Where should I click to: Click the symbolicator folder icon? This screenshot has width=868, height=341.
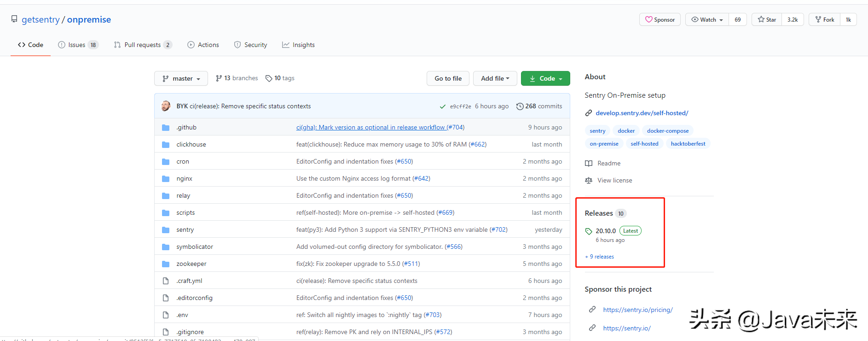tap(166, 247)
